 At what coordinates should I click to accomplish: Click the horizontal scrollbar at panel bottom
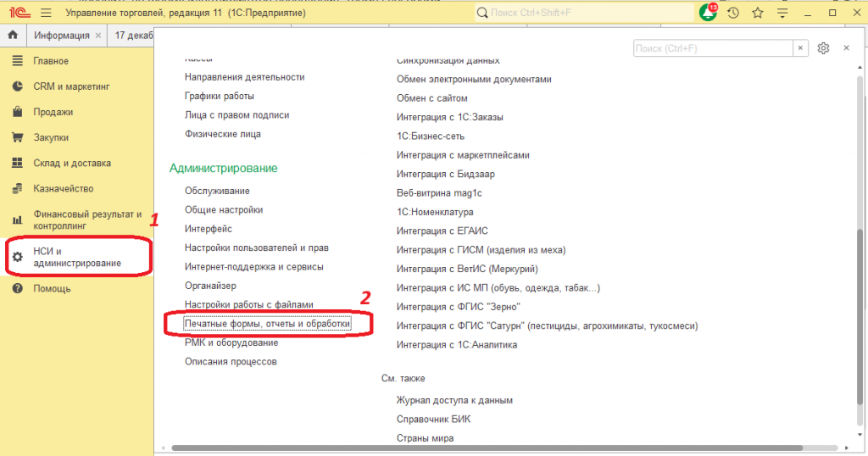point(487,448)
